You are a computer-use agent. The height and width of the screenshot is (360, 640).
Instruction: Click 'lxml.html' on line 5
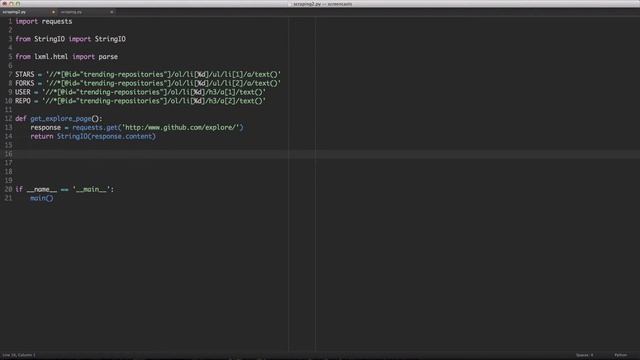click(x=51, y=57)
